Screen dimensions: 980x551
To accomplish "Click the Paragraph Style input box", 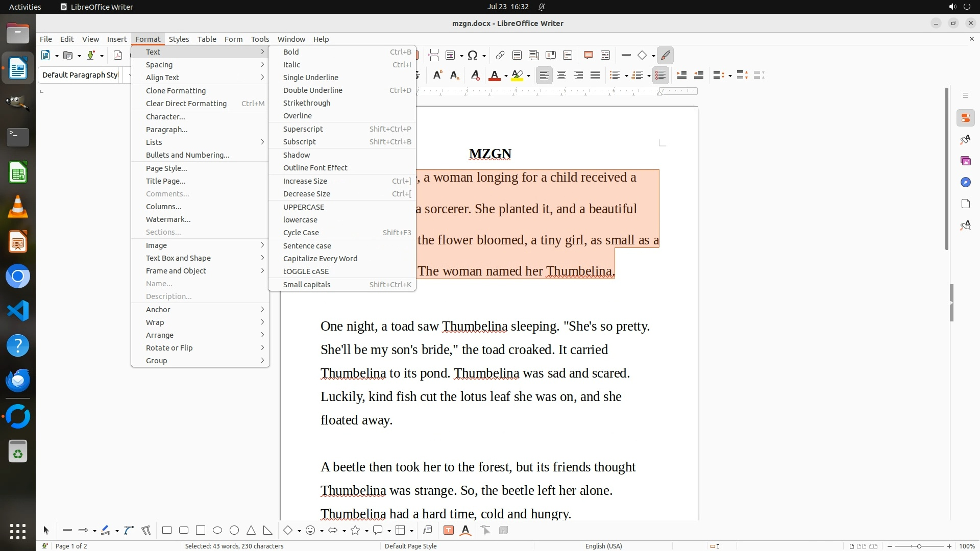I will [80, 75].
